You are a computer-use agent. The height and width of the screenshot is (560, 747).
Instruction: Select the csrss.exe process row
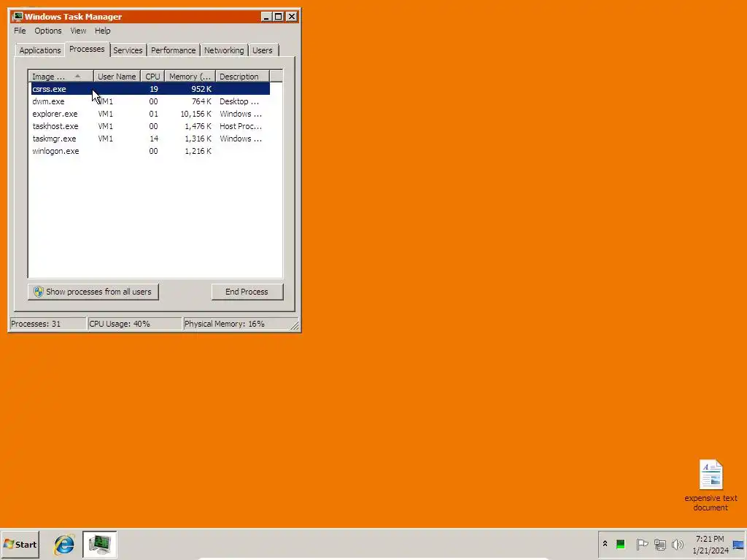[150, 89]
